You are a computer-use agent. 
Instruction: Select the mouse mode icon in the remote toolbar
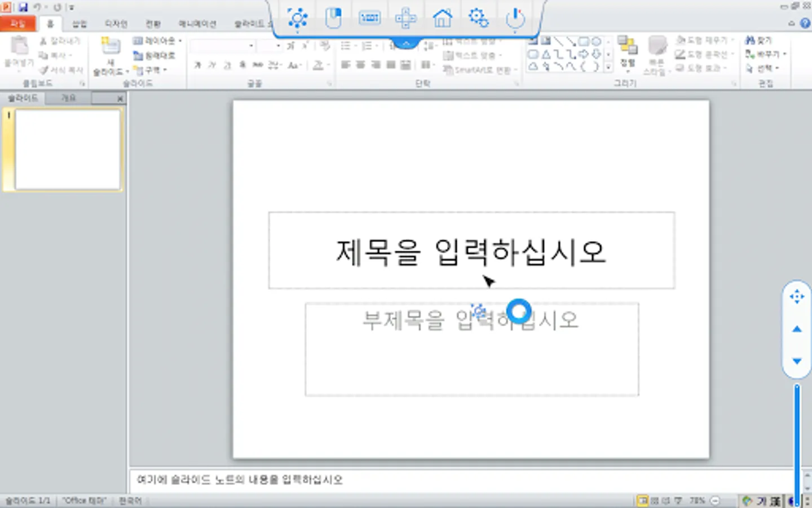[333, 18]
